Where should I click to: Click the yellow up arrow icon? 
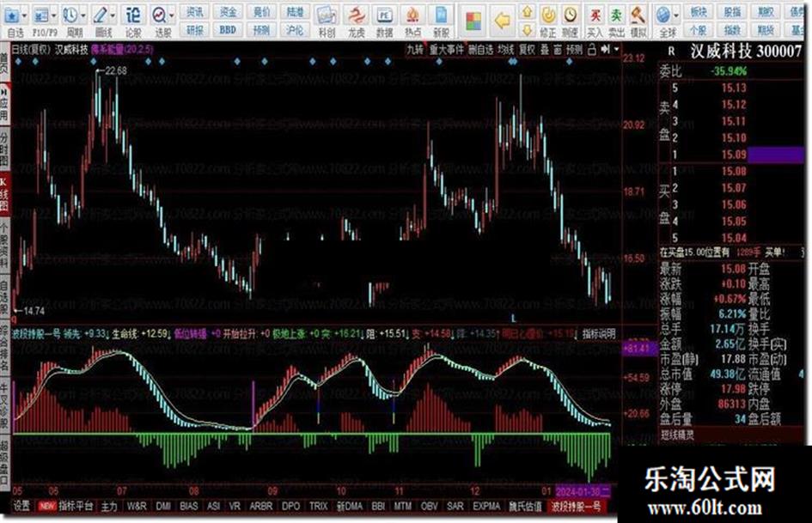pos(527,11)
